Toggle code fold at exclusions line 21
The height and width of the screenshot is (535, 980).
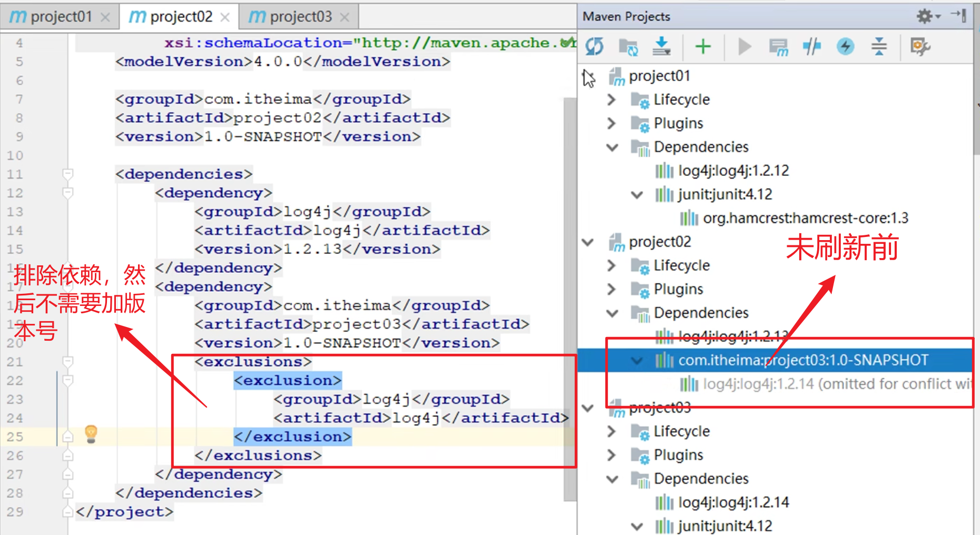pyautogui.click(x=67, y=362)
